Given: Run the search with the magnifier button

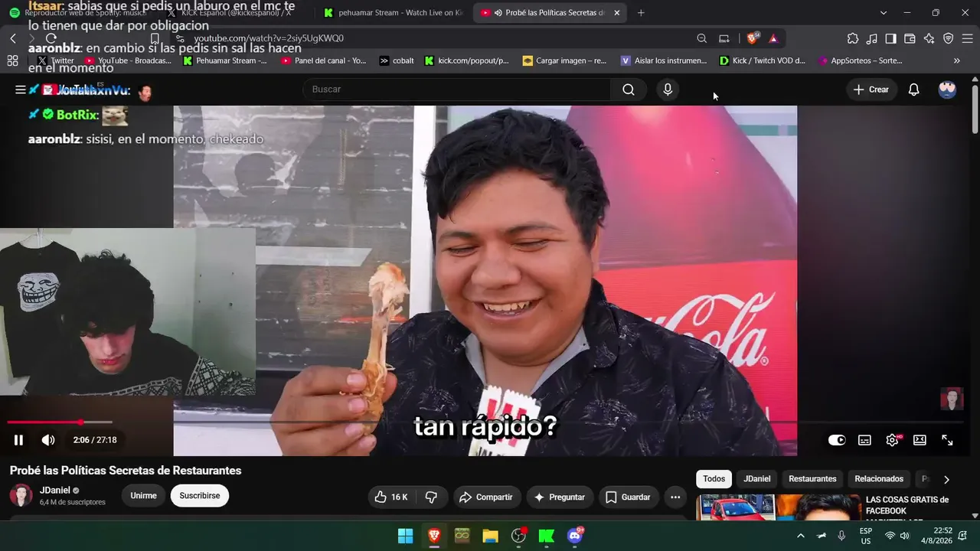Looking at the screenshot, I should [x=629, y=90].
